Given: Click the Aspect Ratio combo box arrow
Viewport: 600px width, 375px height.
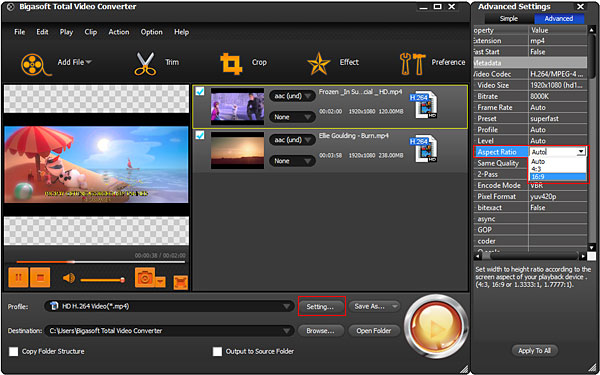Looking at the screenshot, I should click(x=581, y=152).
